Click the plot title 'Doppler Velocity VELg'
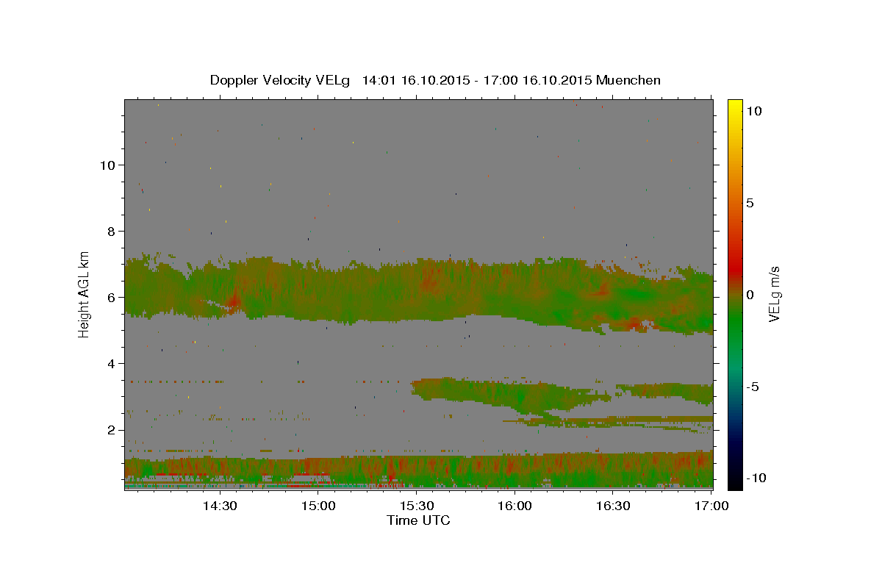The width and height of the screenshot is (882, 588). click(282, 80)
